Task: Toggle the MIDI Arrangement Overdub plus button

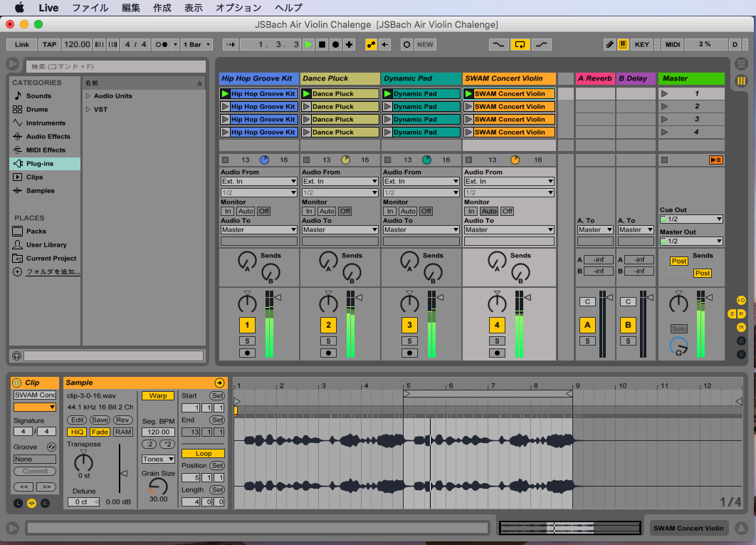Action: (349, 44)
